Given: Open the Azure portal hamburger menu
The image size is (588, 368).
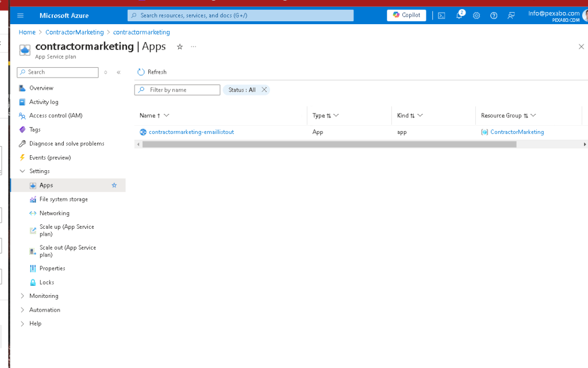Looking at the screenshot, I should (x=20, y=16).
